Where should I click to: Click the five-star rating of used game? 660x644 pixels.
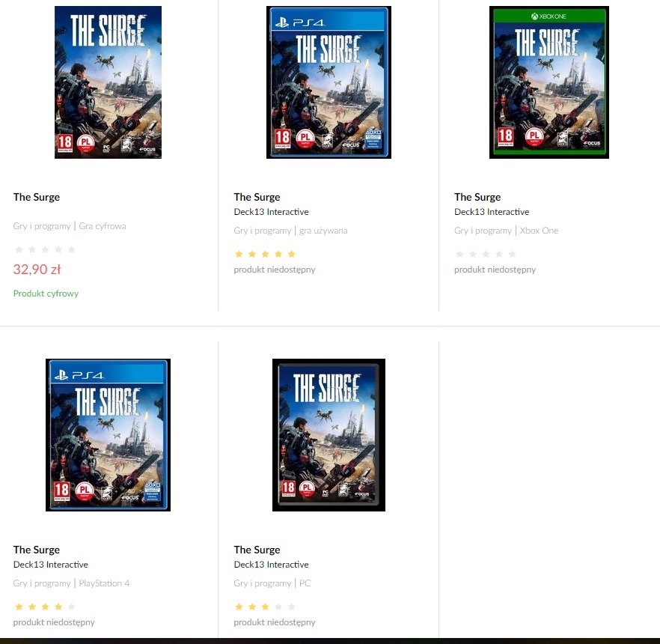pos(265,254)
